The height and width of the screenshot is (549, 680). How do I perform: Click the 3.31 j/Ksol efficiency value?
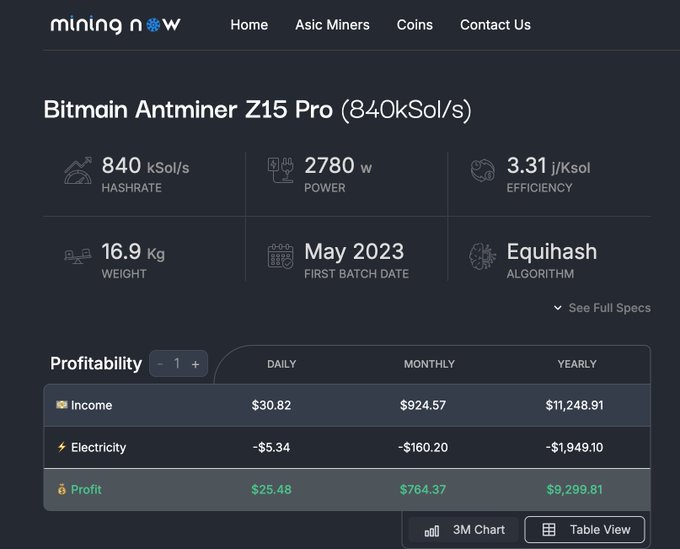tap(549, 166)
